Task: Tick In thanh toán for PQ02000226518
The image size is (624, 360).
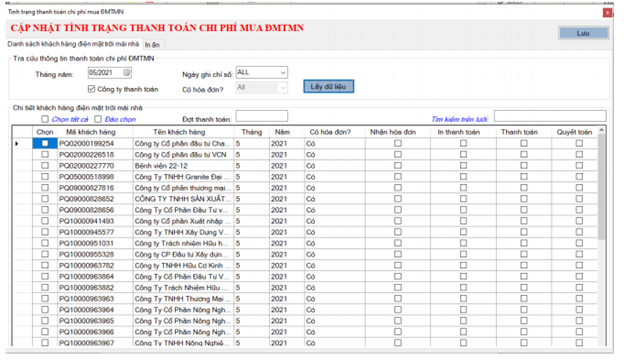Action: coord(464,154)
